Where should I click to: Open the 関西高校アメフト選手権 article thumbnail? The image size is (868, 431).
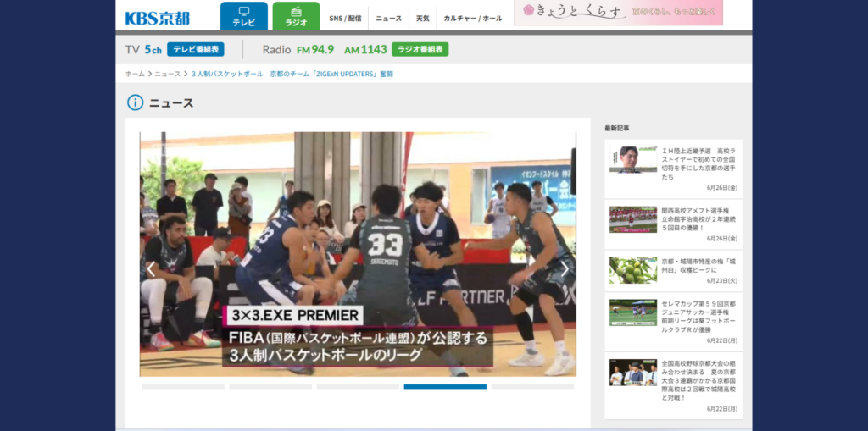[633, 219]
